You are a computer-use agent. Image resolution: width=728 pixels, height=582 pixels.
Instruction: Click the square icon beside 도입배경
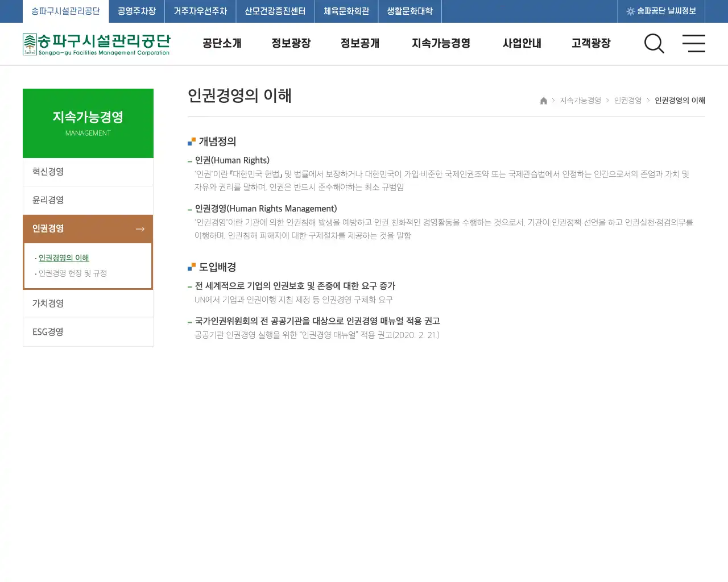click(190, 266)
